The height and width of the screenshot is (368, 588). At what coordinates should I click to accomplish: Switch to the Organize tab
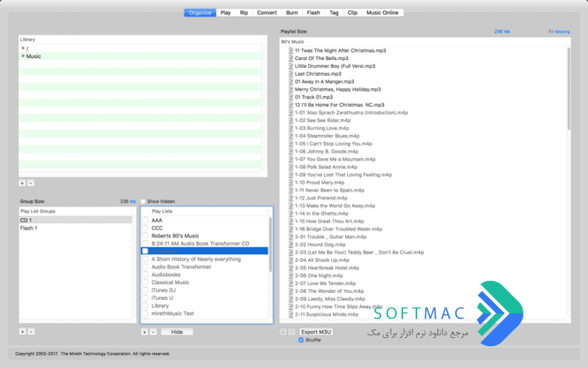click(200, 12)
